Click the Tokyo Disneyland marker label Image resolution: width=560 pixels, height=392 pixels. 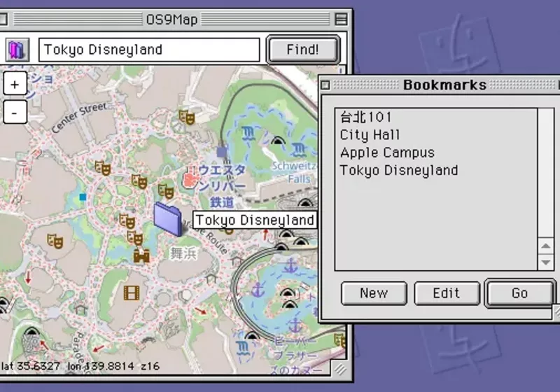[255, 220]
